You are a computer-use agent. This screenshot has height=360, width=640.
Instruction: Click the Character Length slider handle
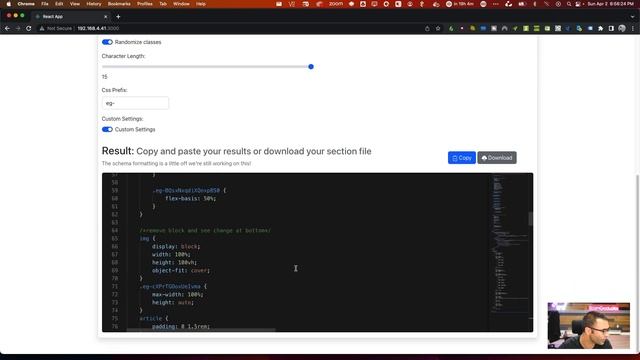[x=311, y=67]
